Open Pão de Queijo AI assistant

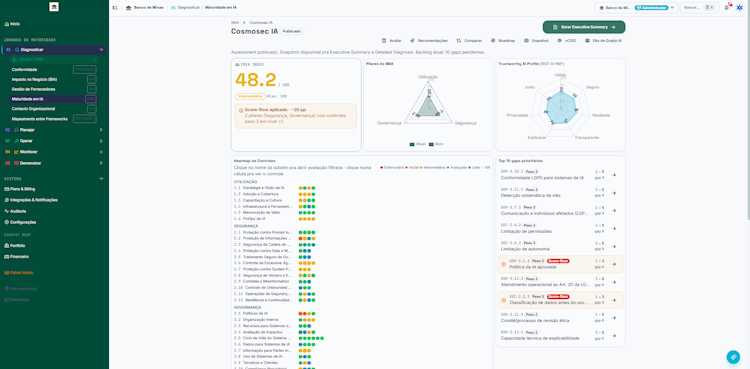(604, 41)
